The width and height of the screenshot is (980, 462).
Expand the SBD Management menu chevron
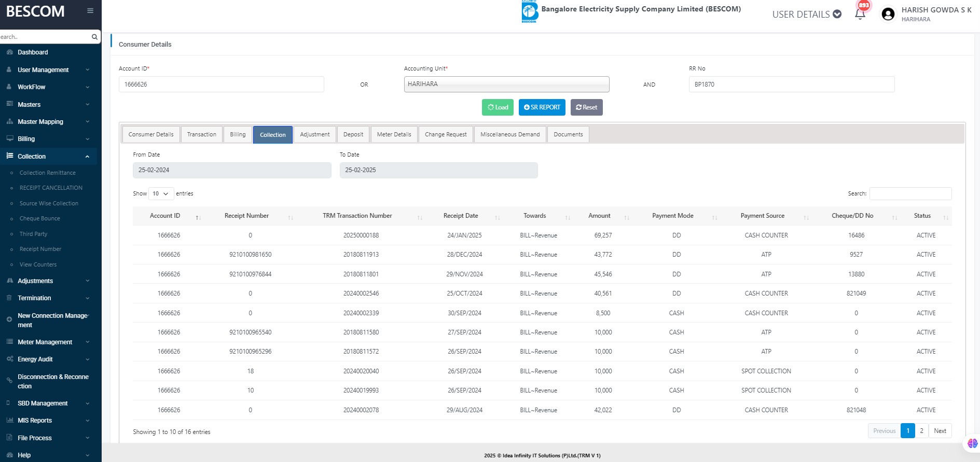coord(87,403)
